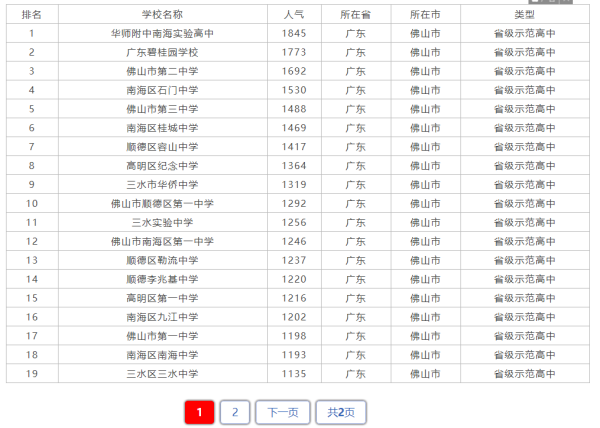The image size is (600, 428).
Task: Click the 所在市 column header
Action: coord(425,15)
